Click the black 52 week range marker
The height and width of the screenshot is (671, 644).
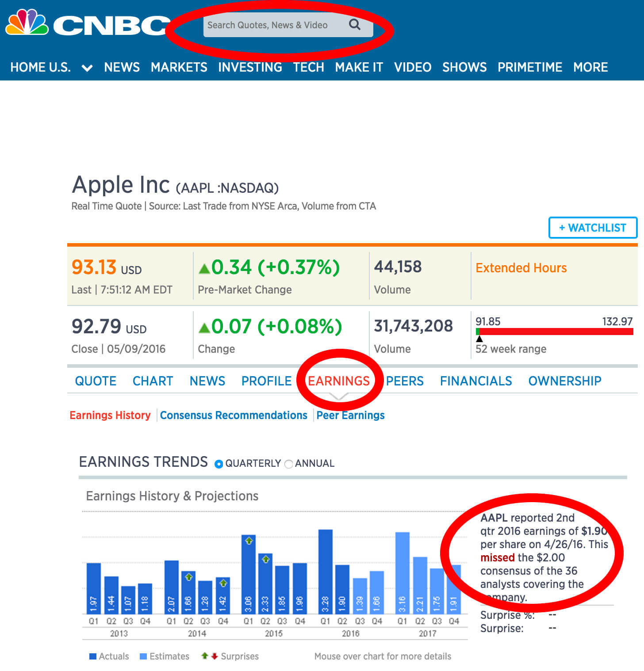tap(479, 339)
